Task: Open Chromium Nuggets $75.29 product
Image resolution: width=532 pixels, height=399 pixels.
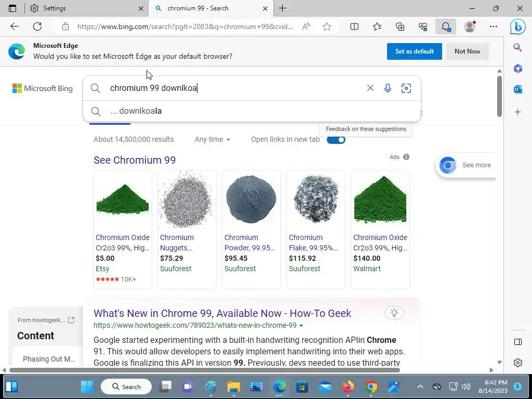Action: pyautogui.click(x=187, y=229)
